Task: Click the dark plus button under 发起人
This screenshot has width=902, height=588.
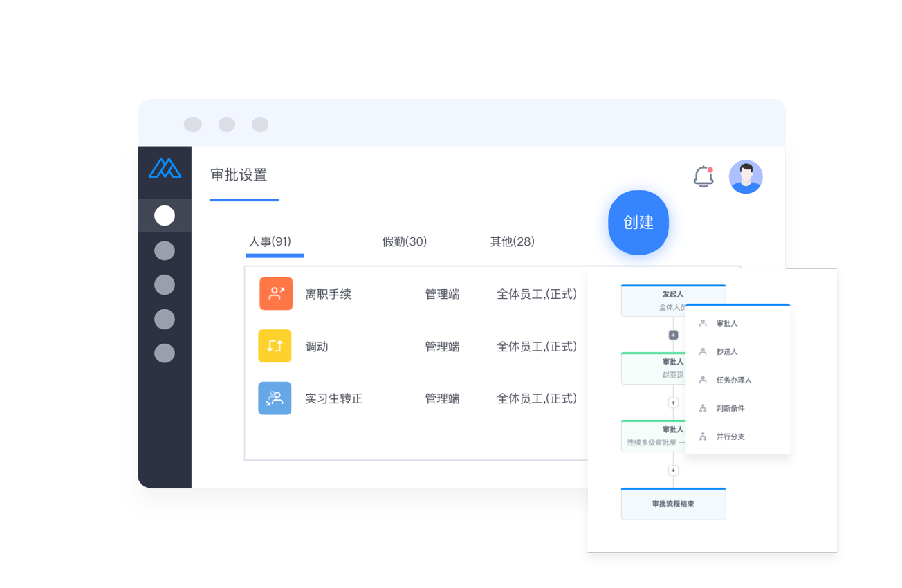Action: 673,335
